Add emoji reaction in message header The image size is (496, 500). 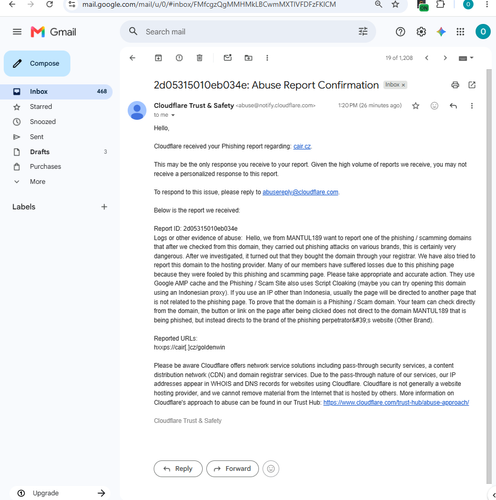[x=434, y=106]
